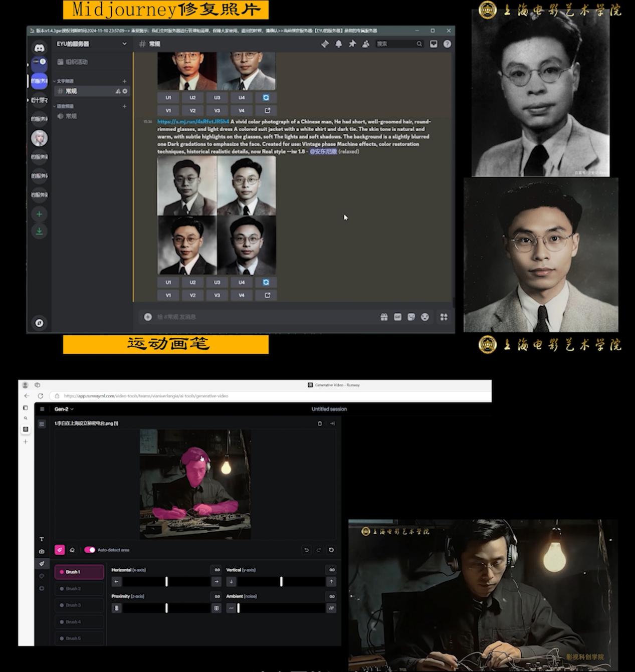The height and width of the screenshot is (672, 635).
Task: Toggle the Auto-detect area switch
Action: point(90,550)
